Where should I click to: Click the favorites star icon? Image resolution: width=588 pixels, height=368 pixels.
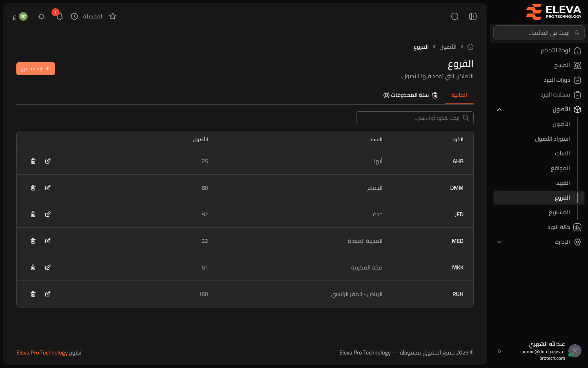tap(113, 16)
